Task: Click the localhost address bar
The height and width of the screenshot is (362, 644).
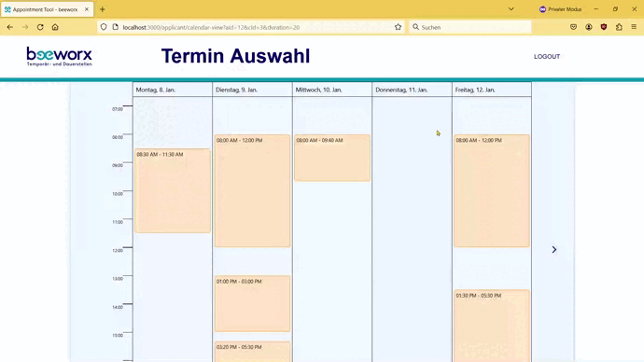Action: coord(251,27)
